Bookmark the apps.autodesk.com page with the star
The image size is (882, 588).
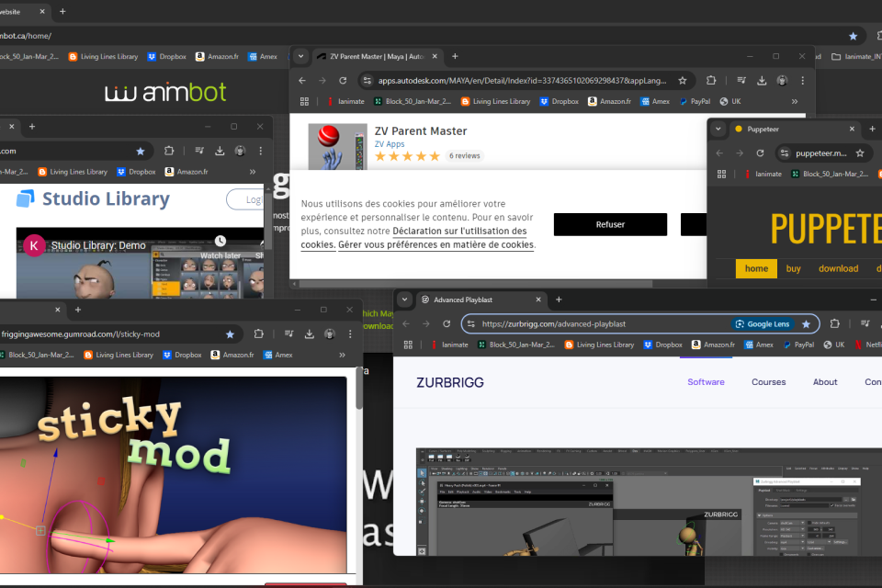[683, 81]
